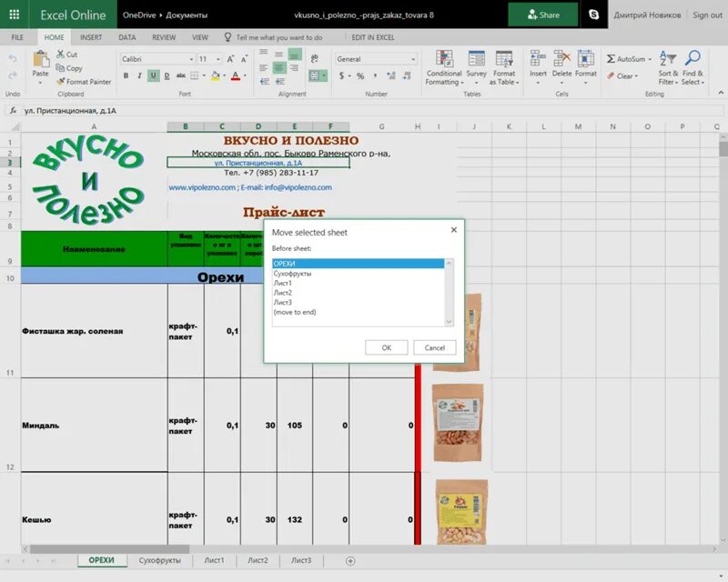Screen dimensions: 728x582
Task: Select the Format Painter tool
Action: click(x=84, y=82)
